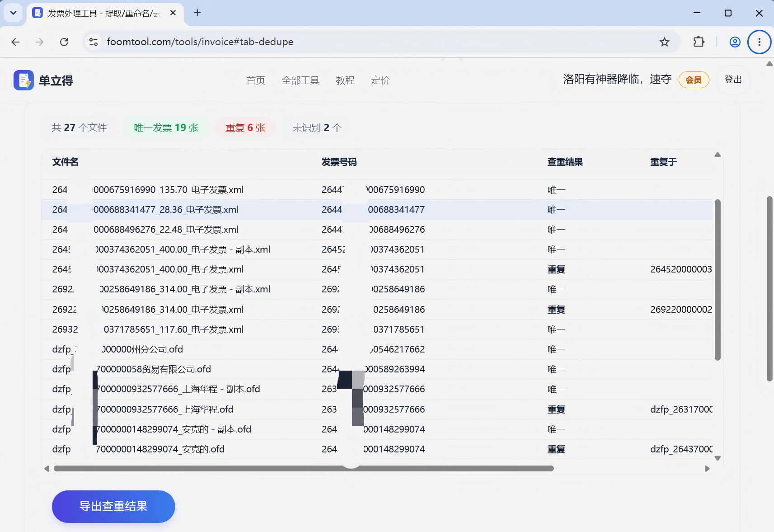774x532 pixels.
Task: Click the browser forward arrow
Action: (x=40, y=42)
